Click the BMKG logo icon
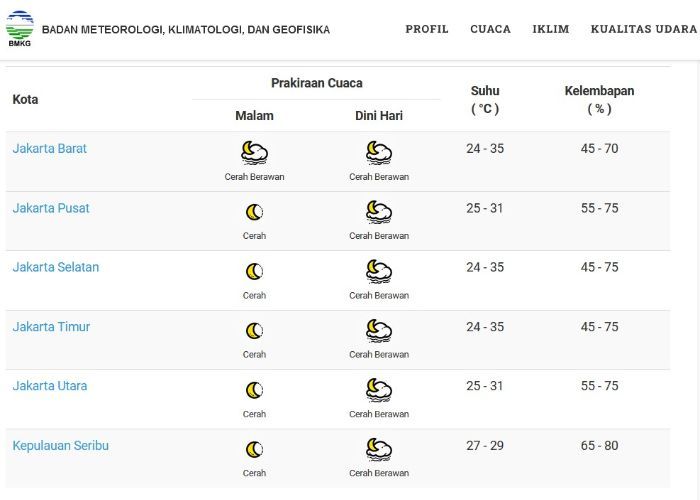The height and width of the screenshot is (500, 700). (20, 29)
